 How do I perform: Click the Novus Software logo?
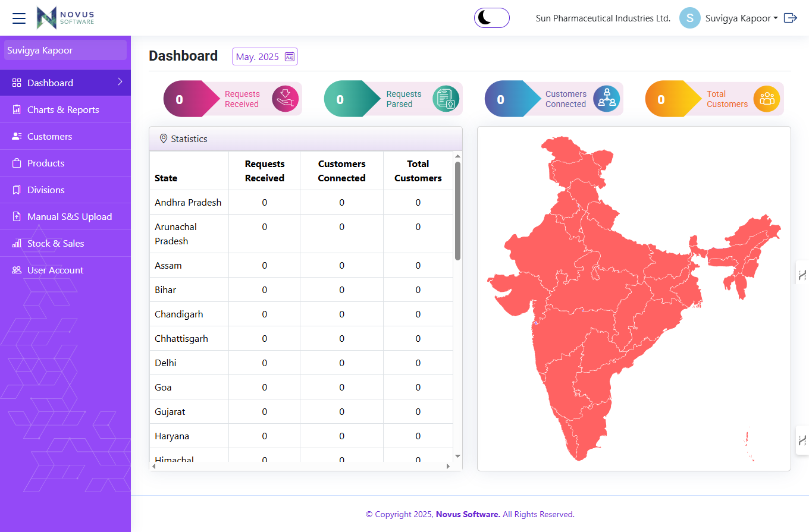[65, 18]
